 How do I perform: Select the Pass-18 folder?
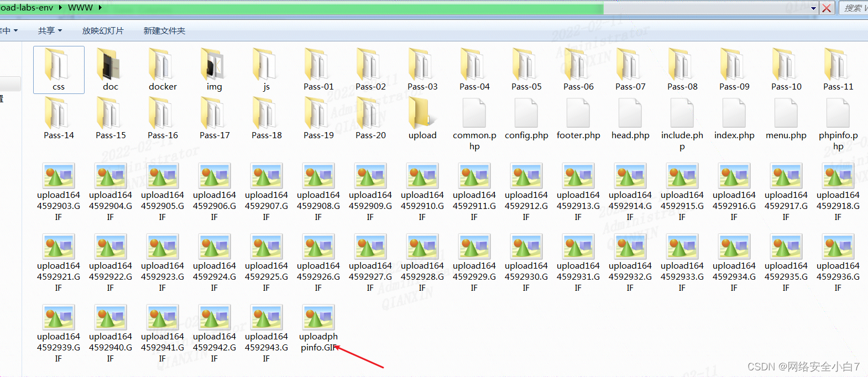click(x=266, y=118)
